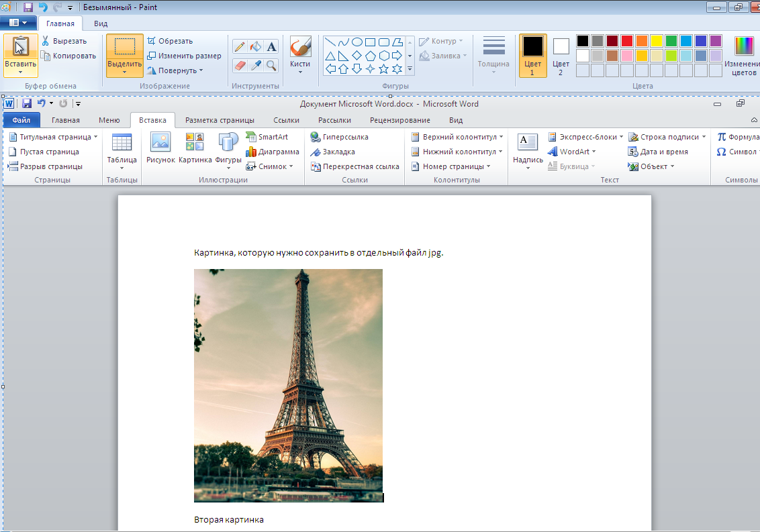Click Закладка (Bookmark) in Word ribbon
The image size is (760, 532).
pos(332,152)
